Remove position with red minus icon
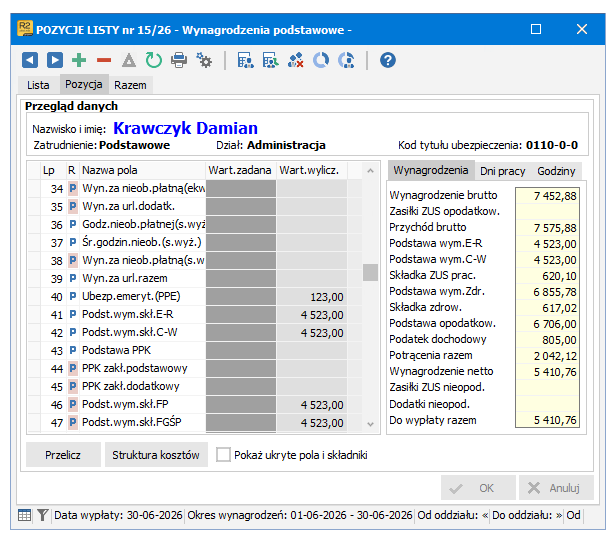Screen dimensions: 616x543 pos(104,61)
